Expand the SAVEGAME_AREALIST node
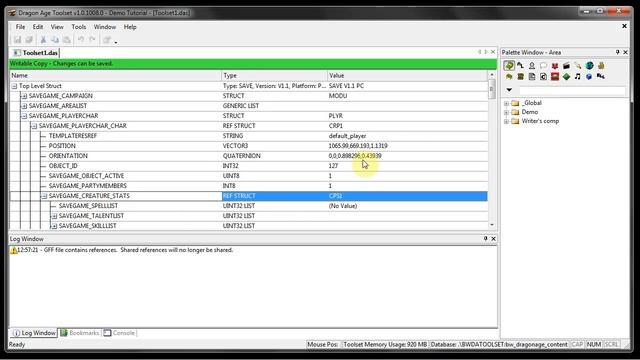 click(24, 106)
